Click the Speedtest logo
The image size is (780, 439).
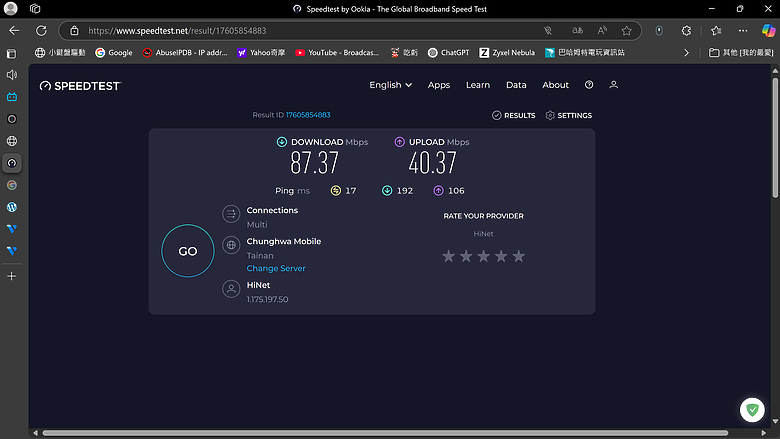80,86
